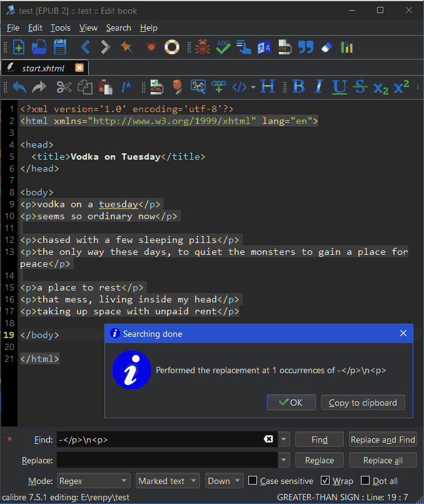Apply superscript with the x² icon
424x504 pixels.
coord(401,86)
